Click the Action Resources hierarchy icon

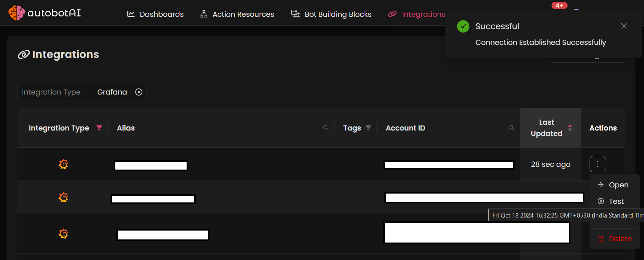tap(204, 14)
